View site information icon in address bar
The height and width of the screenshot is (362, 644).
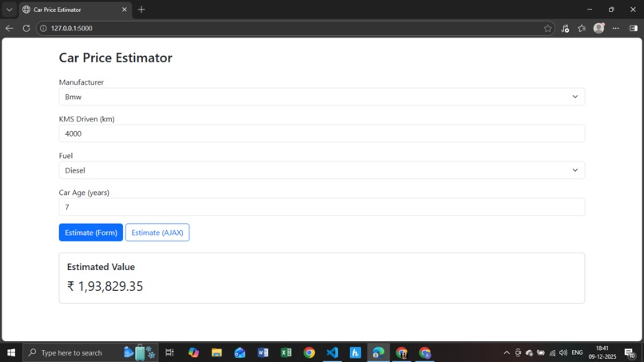tap(43, 28)
